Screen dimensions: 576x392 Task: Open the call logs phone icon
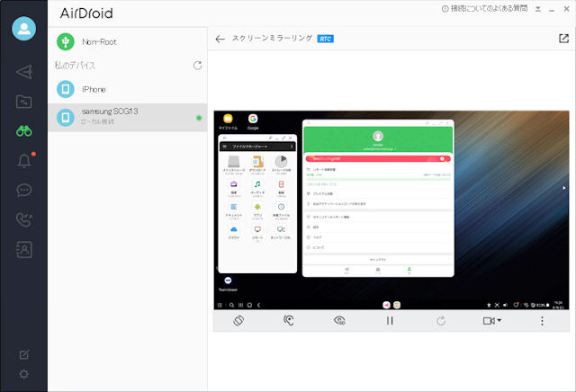(24, 220)
